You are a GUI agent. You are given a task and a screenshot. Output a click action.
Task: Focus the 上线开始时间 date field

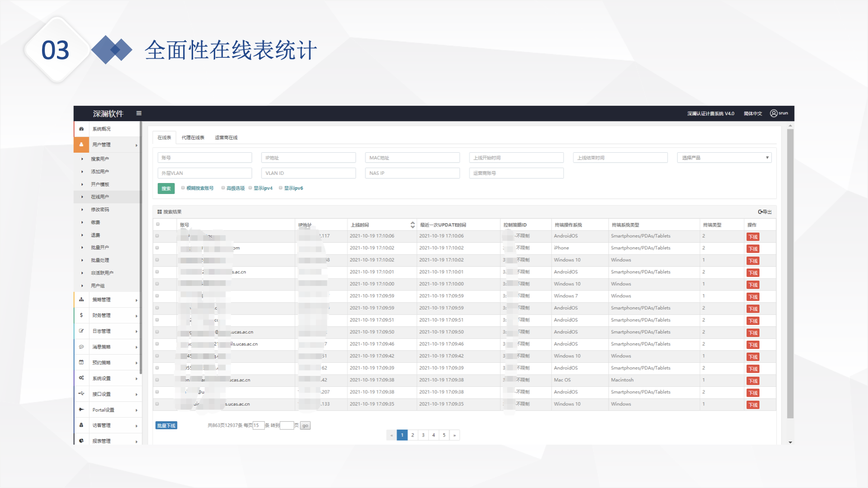point(516,158)
